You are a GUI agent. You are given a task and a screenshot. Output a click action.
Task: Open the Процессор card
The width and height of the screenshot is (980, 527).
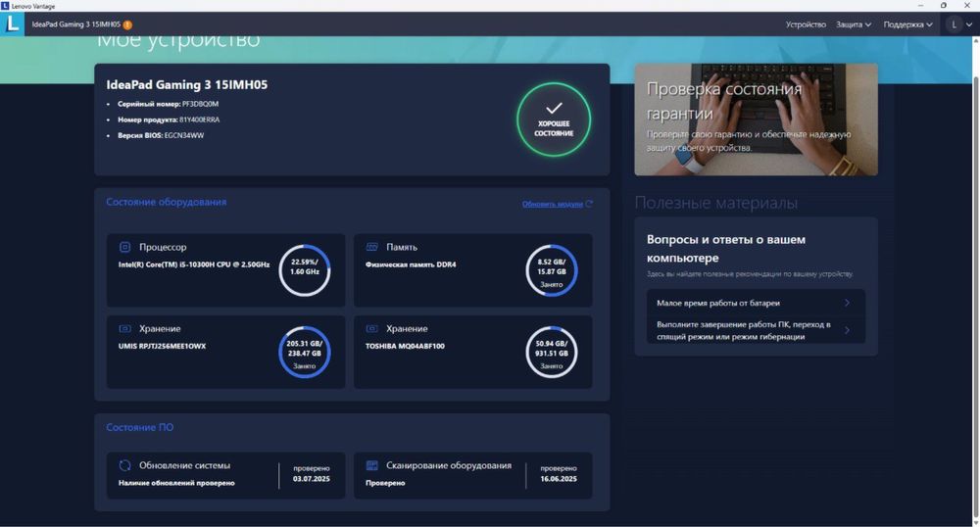(225, 270)
